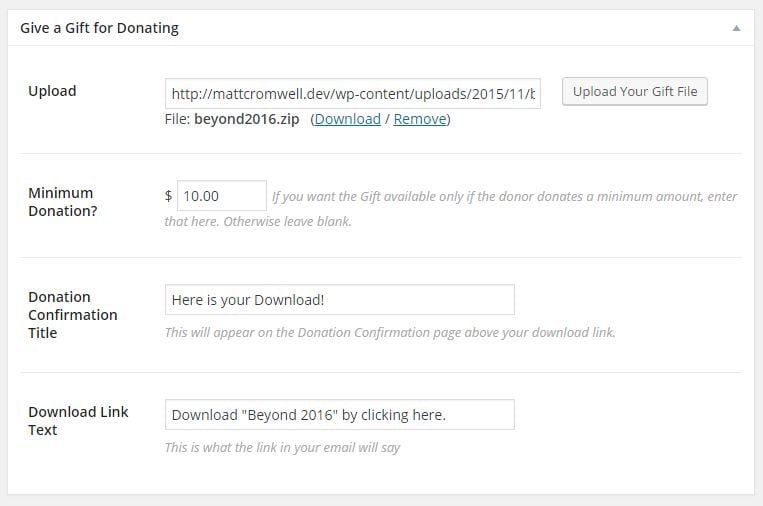Viewport: 763px width, 506px height.
Task: Select the minimum donation amount field
Action: tap(222, 196)
